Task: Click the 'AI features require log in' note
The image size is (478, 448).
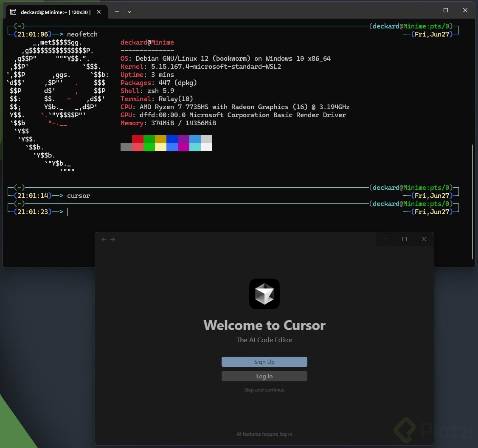Action: click(264, 434)
